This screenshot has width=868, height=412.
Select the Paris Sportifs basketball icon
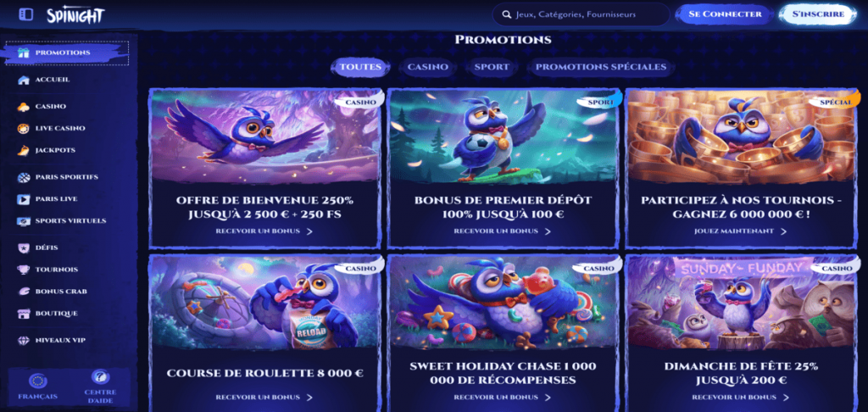(23, 177)
